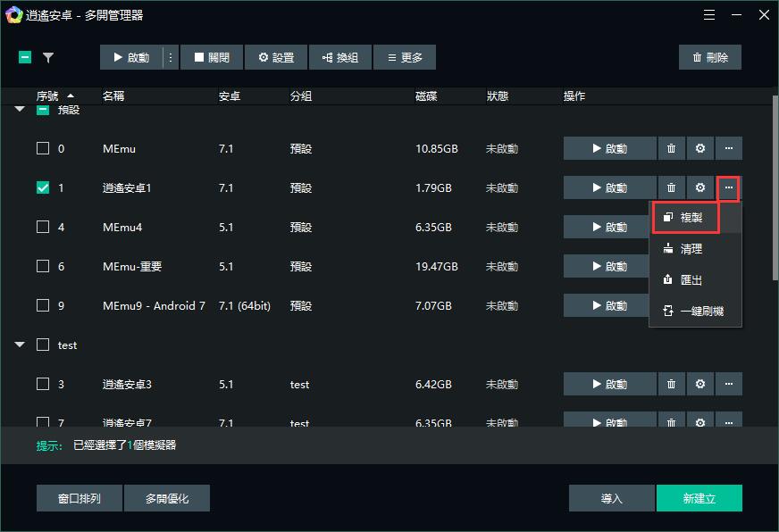Open the hamburger menu in title bar
This screenshot has height=532, width=779.
pos(708,15)
